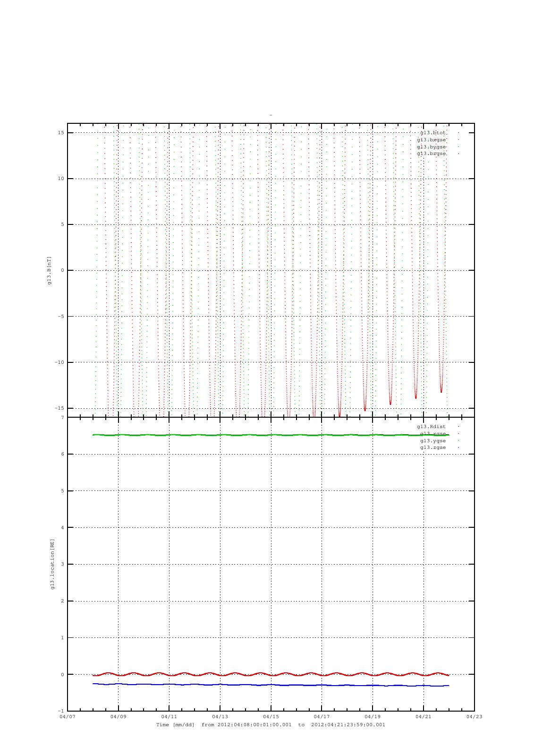Select the 04/11 date tick label

[x=169, y=717]
